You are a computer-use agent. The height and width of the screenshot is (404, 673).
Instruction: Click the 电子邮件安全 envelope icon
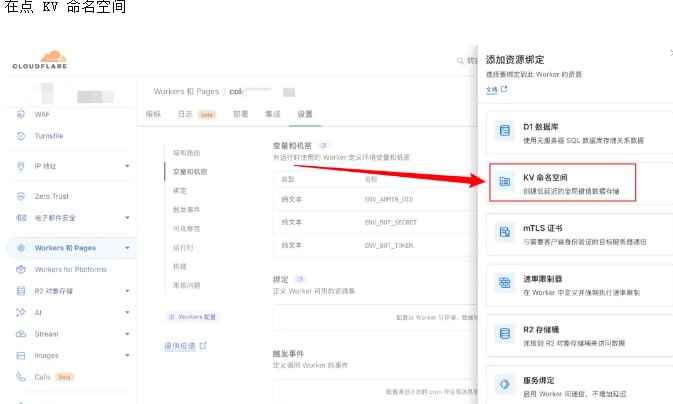[x=21, y=218]
